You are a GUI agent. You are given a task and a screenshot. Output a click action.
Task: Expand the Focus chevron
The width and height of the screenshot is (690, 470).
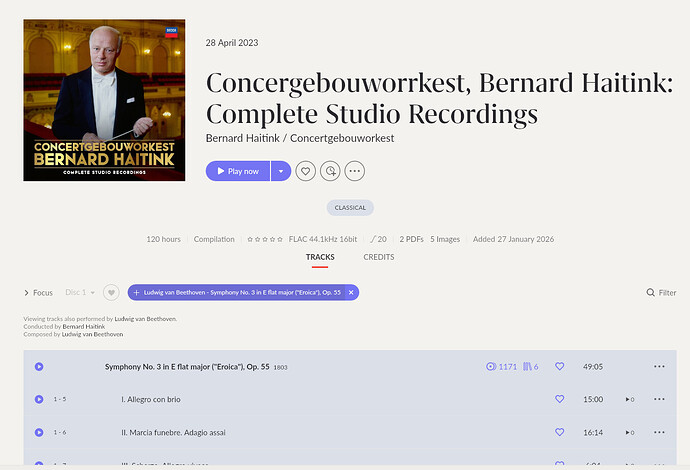pyautogui.click(x=26, y=293)
